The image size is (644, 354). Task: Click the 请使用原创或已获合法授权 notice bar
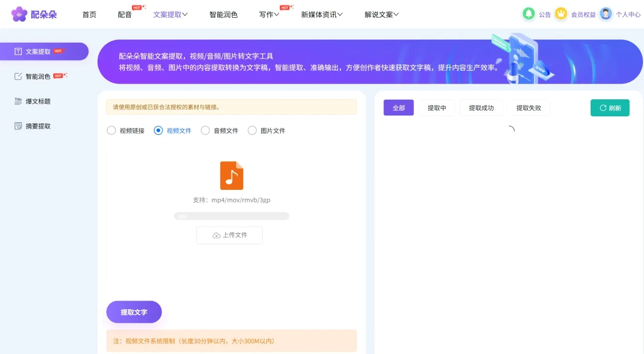231,107
